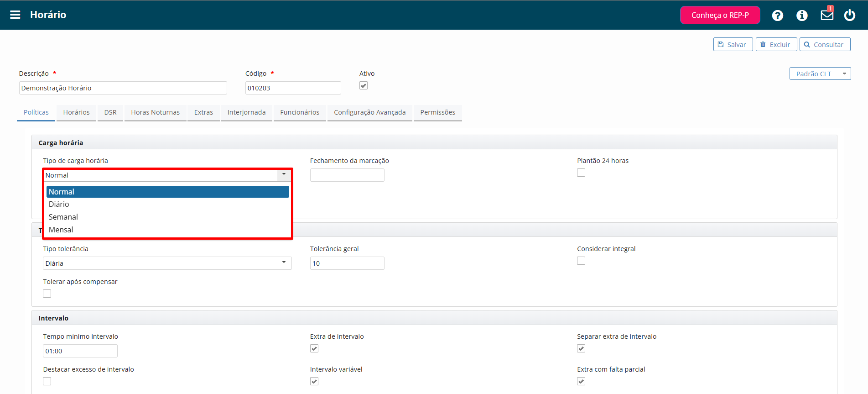Save the schedule with Salvar
Image resolution: width=868 pixels, height=394 pixels.
[x=733, y=44]
